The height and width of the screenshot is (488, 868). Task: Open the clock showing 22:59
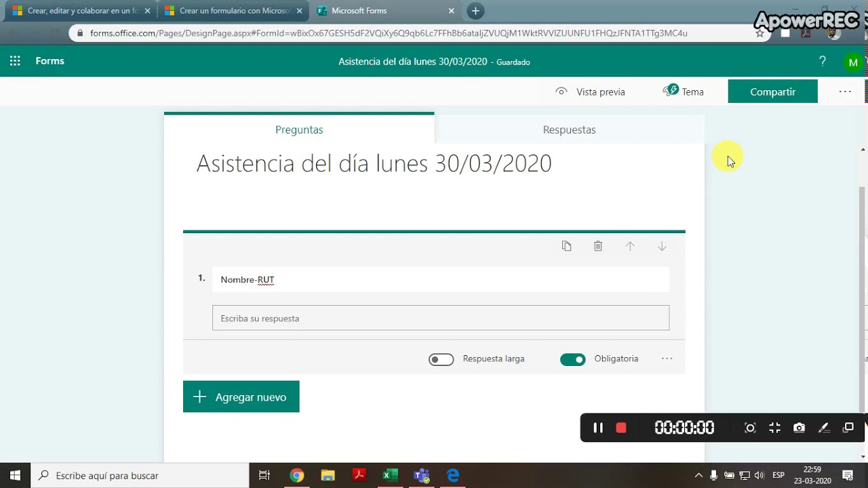[812, 475]
